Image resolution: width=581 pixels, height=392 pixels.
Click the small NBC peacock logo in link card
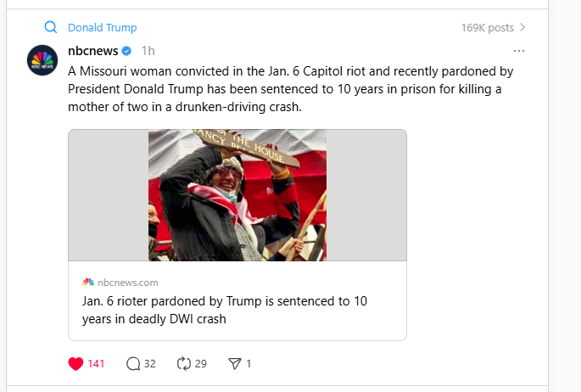point(88,282)
